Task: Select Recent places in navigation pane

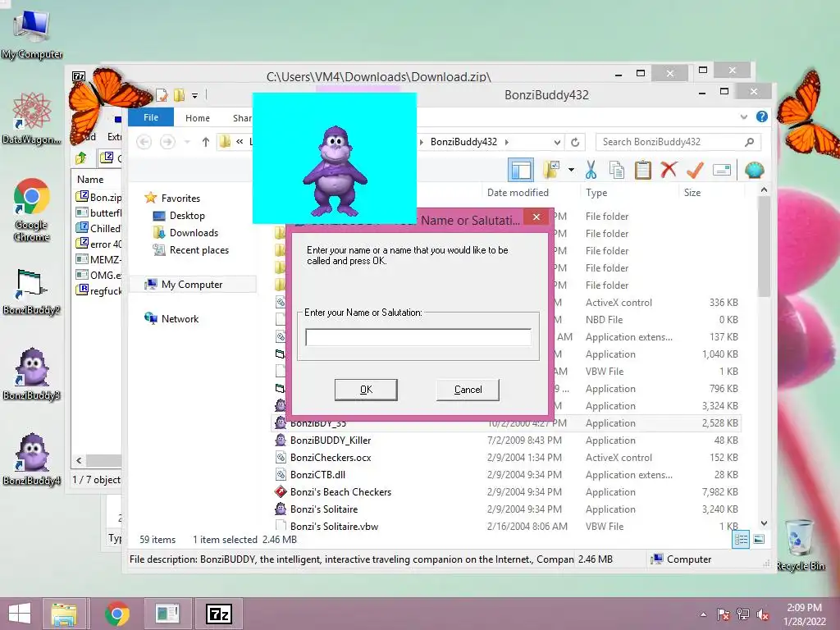Action: (x=199, y=249)
